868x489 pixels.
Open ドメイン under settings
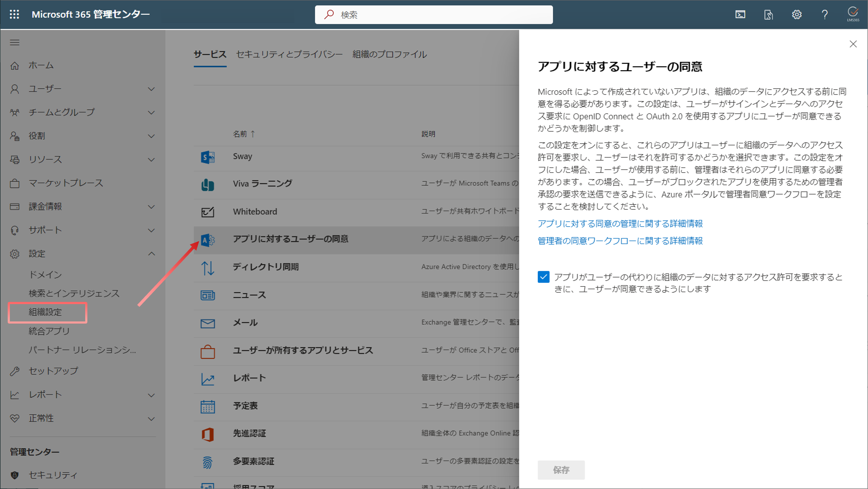[x=45, y=274]
